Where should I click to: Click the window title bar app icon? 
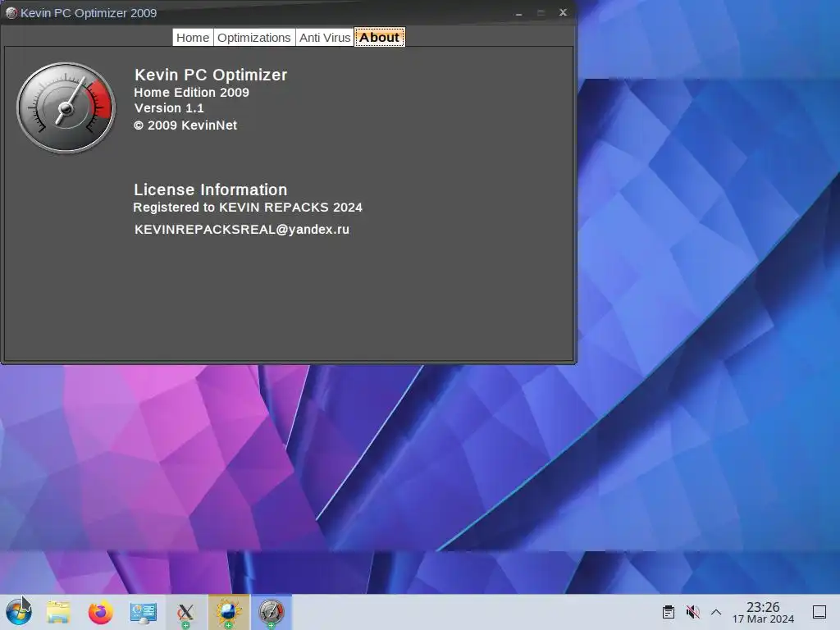(11, 13)
